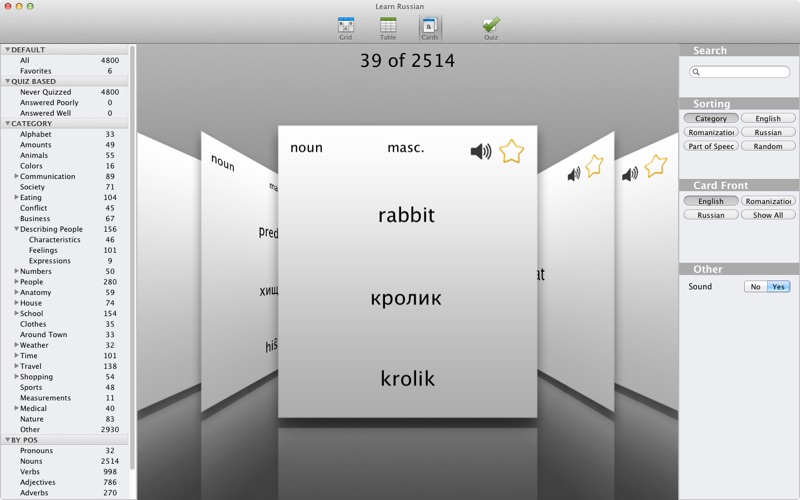Click the sidebar vertical scrollbar
The image size is (800, 500).
pyautogui.click(x=132, y=258)
